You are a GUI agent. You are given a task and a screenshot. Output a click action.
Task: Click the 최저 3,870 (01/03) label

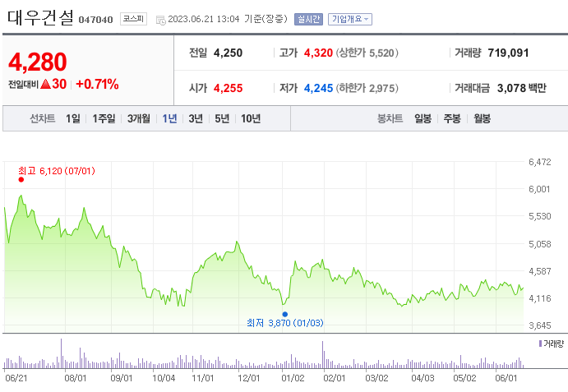click(x=285, y=322)
